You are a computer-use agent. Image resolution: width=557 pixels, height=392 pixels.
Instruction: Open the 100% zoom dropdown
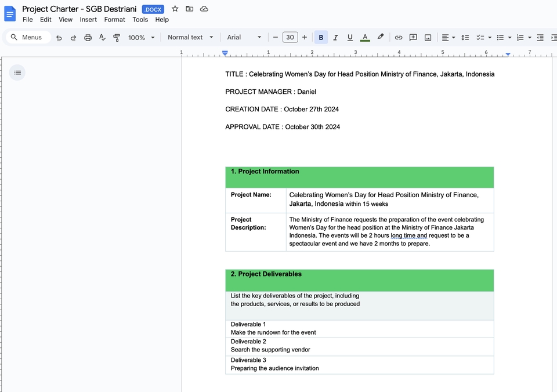[x=142, y=38]
